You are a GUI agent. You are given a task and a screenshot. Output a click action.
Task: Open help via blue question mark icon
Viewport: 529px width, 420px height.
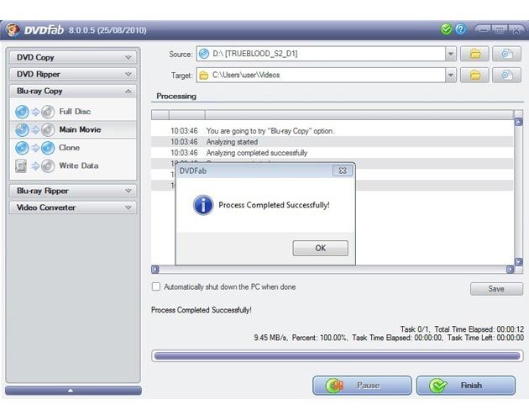click(460, 29)
